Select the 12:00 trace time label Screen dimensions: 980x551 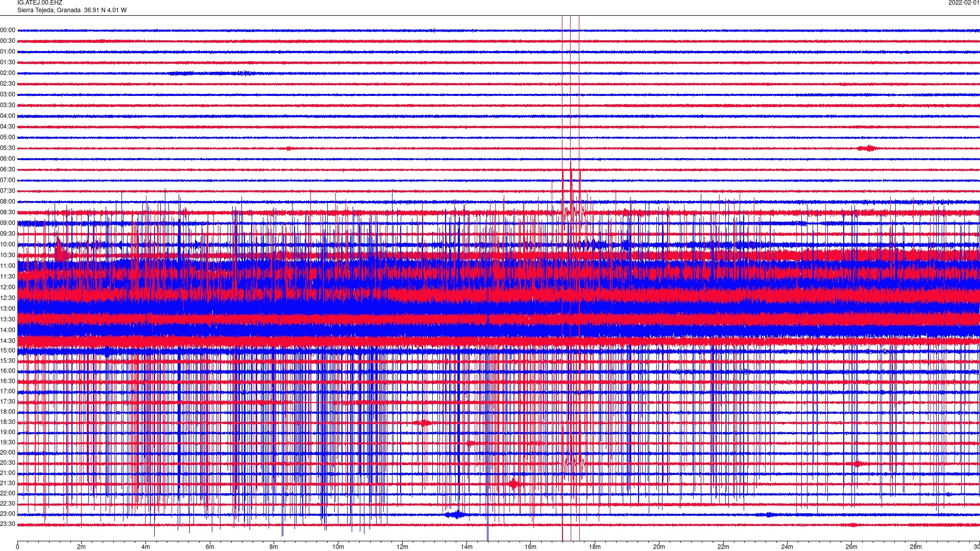click(8, 288)
